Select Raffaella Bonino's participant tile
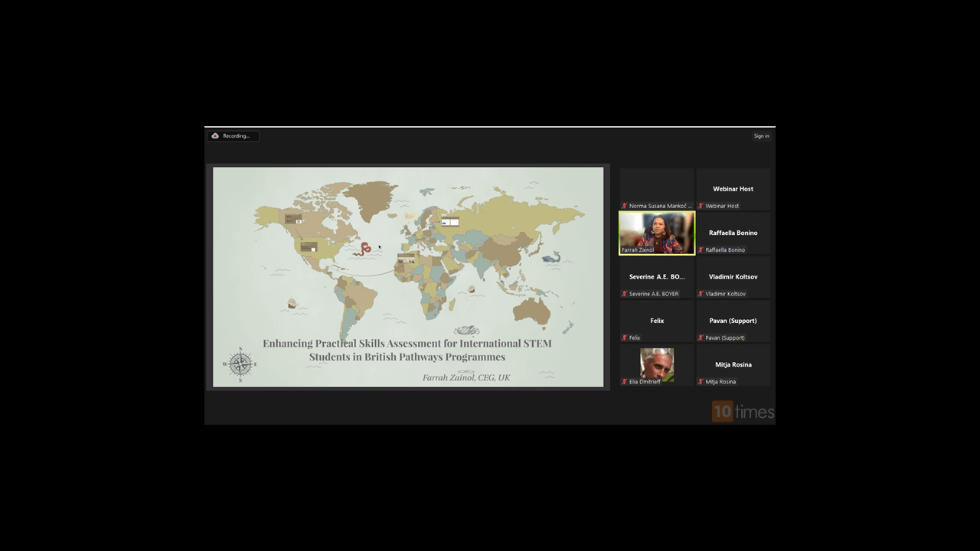Viewport: 980px width, 551px height. [733, 233]
